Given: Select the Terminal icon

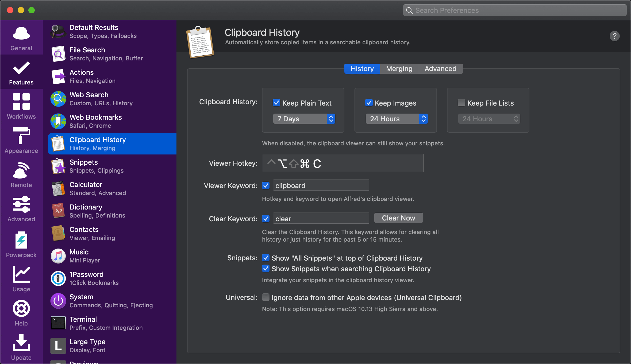Looking at the screenshot, I should pyautogui.click(x=58, y=323).
